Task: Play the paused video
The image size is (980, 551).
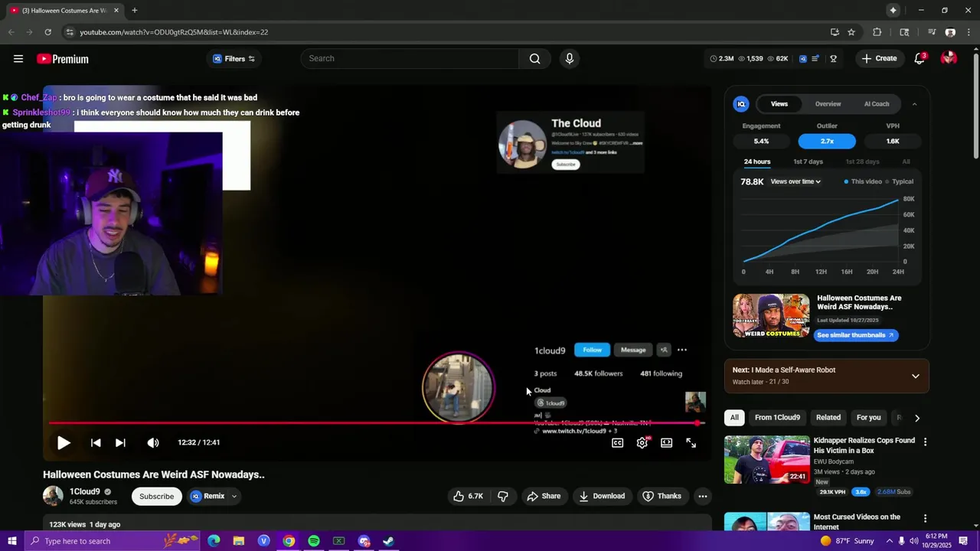Action: pyautogui.click(x=64, y=442)
